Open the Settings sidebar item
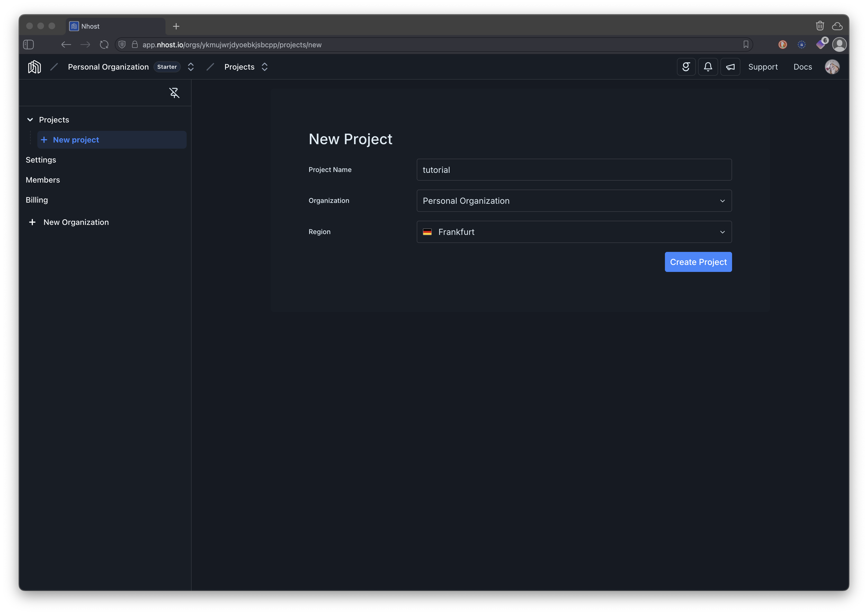The width and height of the screenshot is (868, 614). pos(41,160)
